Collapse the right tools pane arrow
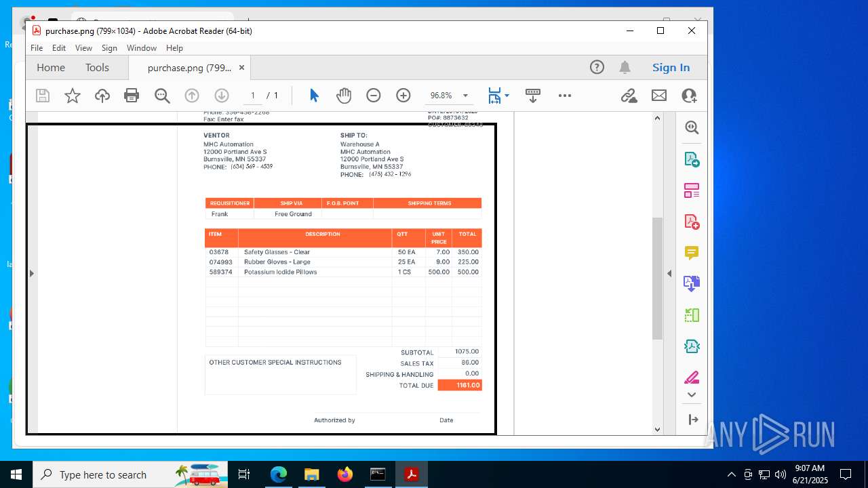The height and width of the screenshot is (488, 868). click(669, 273)
